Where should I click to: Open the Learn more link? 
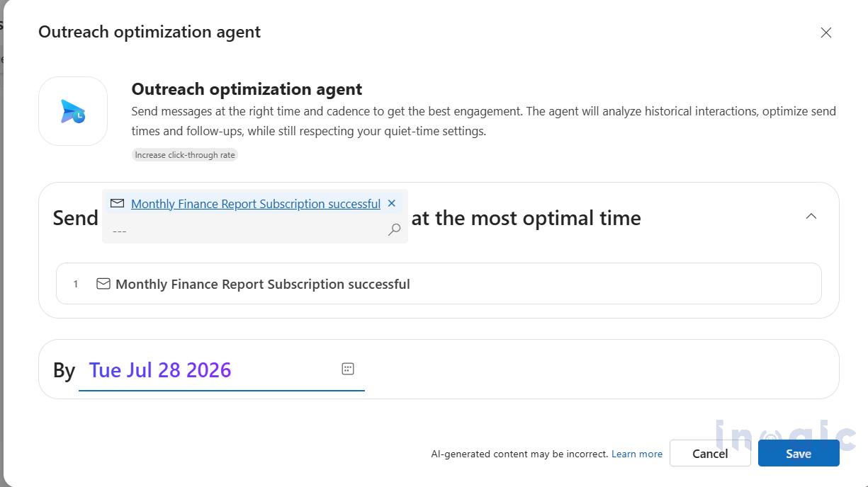coord(637,454)
